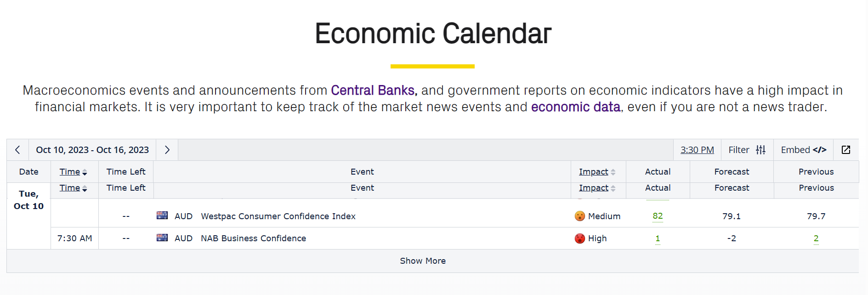This screenshot has width=868, height=295.
Task: Go to next week with right chevron
Action: (x=167, y=150)
